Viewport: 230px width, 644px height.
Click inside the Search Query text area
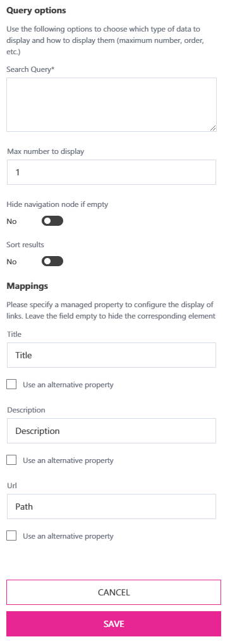point(111,105)
